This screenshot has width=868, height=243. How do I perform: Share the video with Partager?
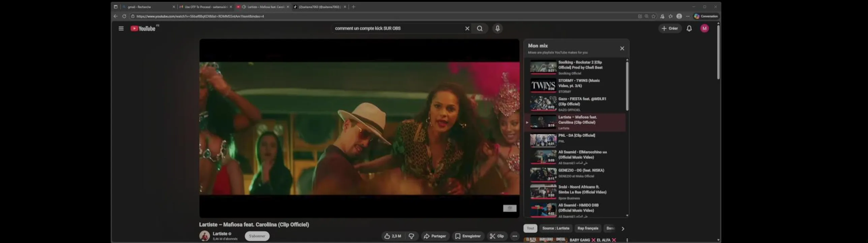435,236
